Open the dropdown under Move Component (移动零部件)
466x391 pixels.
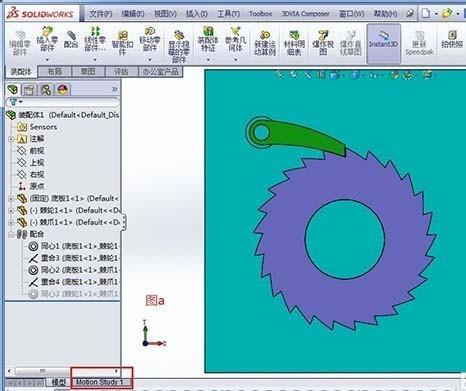[x=150, y=60]
